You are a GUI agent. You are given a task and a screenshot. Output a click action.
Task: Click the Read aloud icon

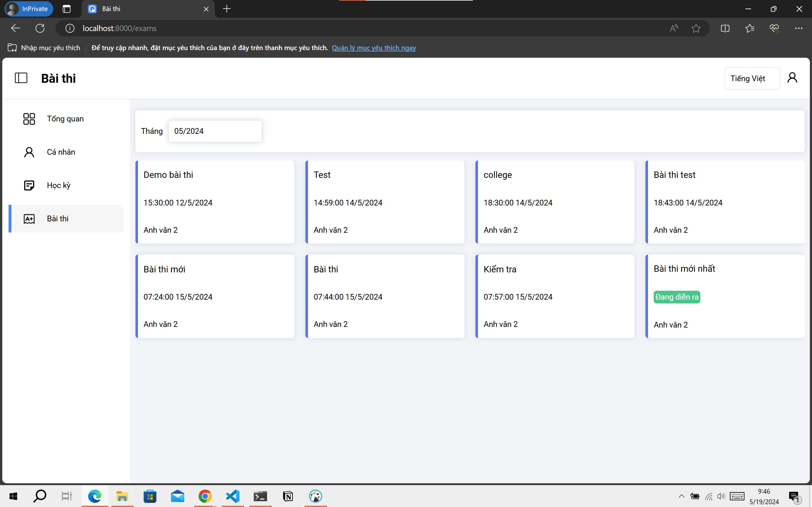tap(673, 28)
